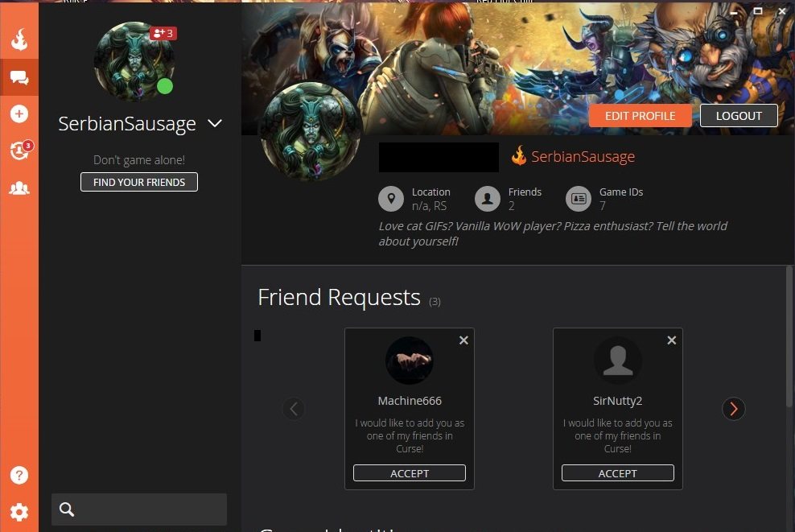Click SirNutty2's default avatar
This screenshot has height=532, width=795.
point(617,361)
